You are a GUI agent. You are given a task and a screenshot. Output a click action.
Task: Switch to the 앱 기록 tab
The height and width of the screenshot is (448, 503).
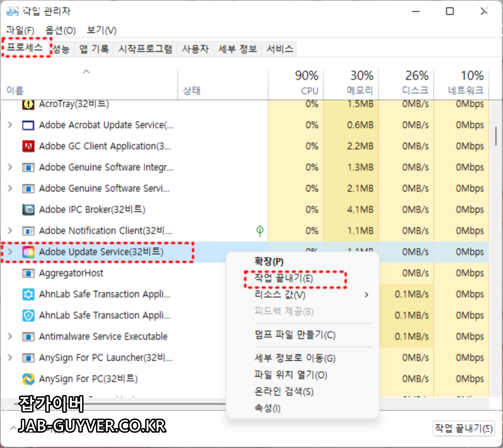click(94, 49)
